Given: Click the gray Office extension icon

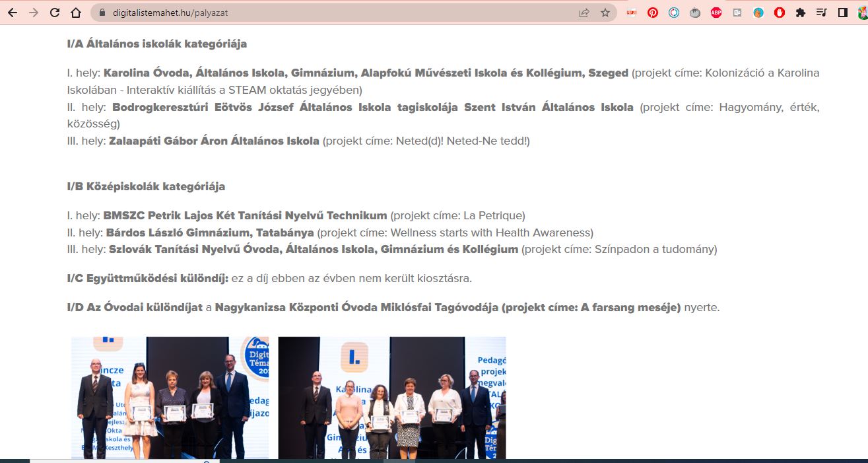Looking at the screenshot, I should [737, 13].
